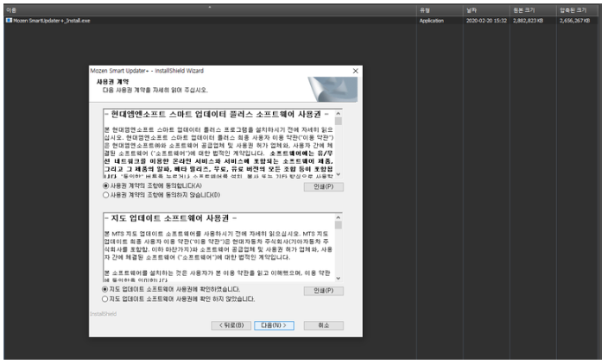
Task: Select the map update license confirmed radio button
Action: pos(104,290)
